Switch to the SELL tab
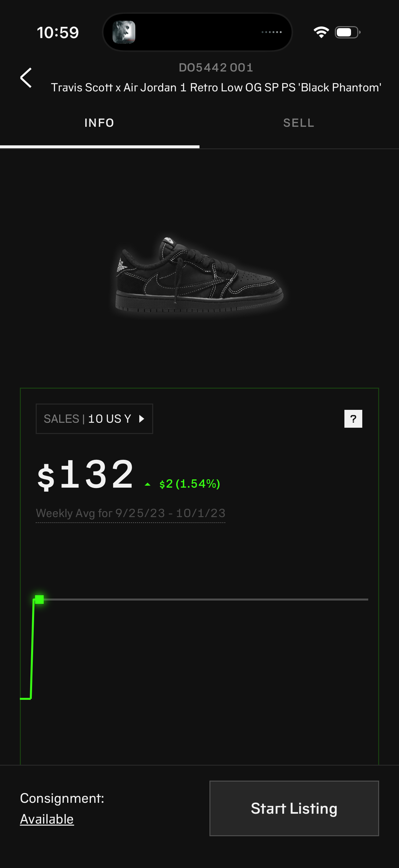399x868 pixels. (x=299, y=123)
